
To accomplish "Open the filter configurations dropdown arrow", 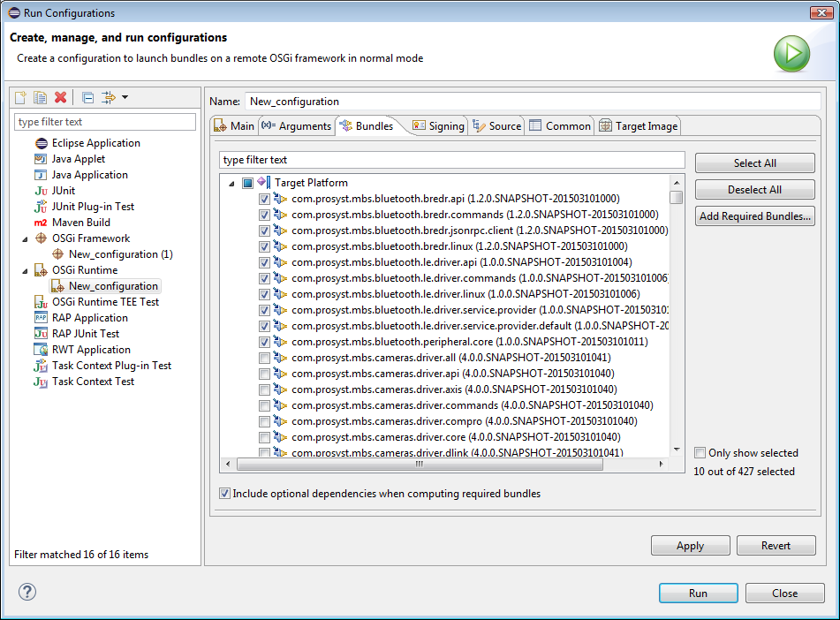I will coord(125,97).
